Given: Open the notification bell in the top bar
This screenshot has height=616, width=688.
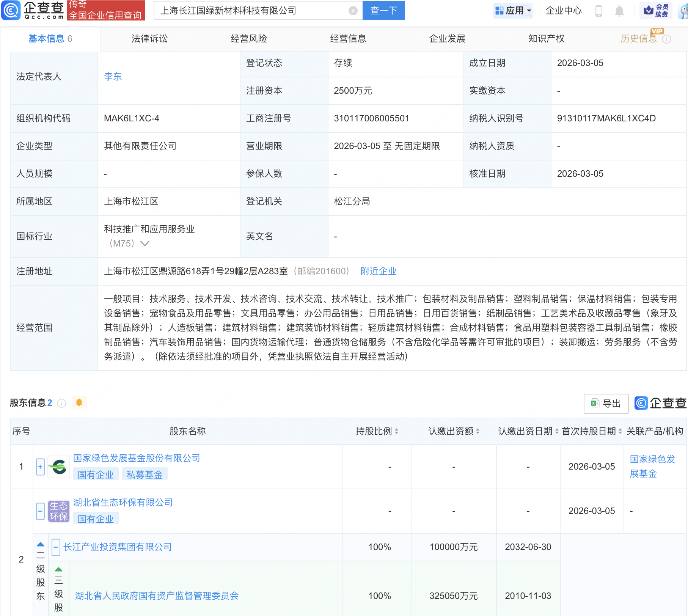Looking at the screenshot, I should coord(619,10).
